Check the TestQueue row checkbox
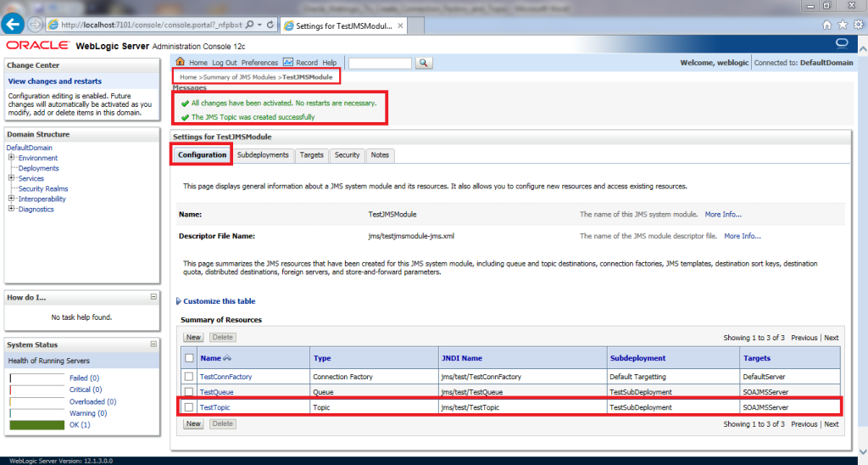 click(x=189, y=392)
